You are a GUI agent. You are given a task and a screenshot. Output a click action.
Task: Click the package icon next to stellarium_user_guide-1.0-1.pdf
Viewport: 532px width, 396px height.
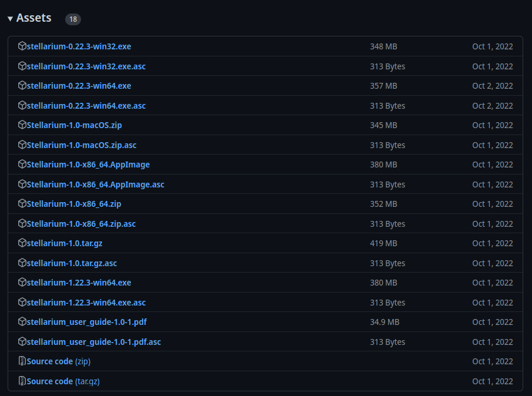pyautogui.click(x=22, y=322)
